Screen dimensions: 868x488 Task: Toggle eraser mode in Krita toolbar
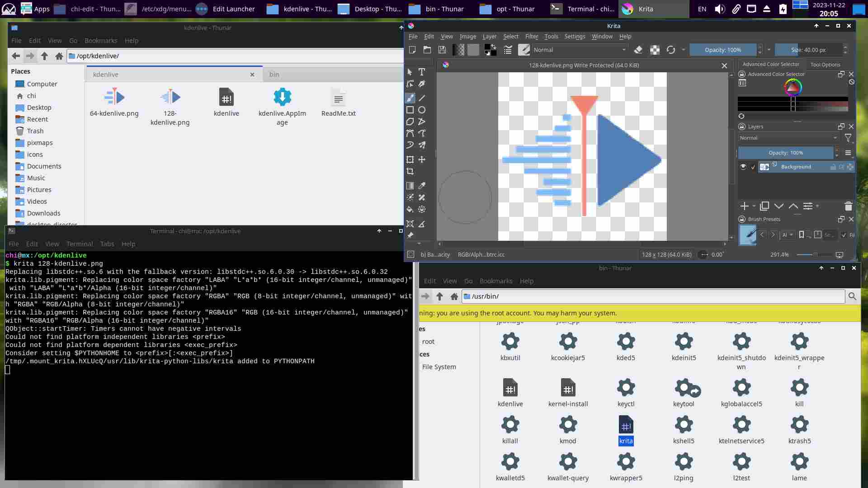(x=638, y=50)
